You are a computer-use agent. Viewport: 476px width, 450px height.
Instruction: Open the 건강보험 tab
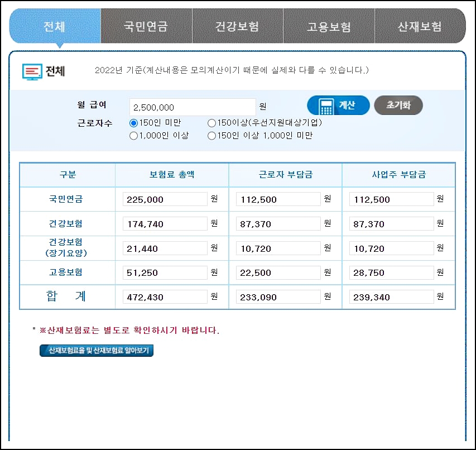coord(238,26)
